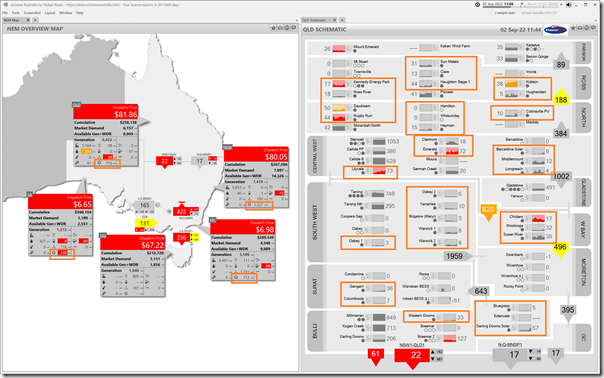604x378 pixels.
Task: Add a new tab next to NEM Map
Action: pos(35,20)
